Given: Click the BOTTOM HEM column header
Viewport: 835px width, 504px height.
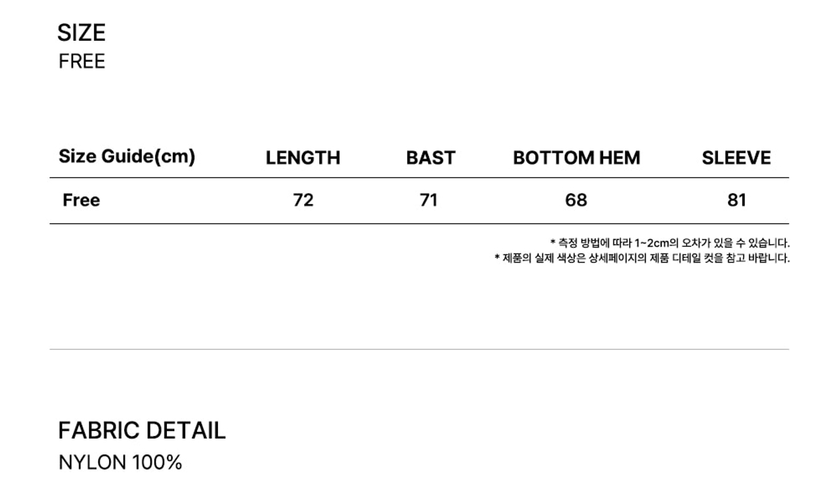Looking at the screenshot, I should (x=576, y=158).
